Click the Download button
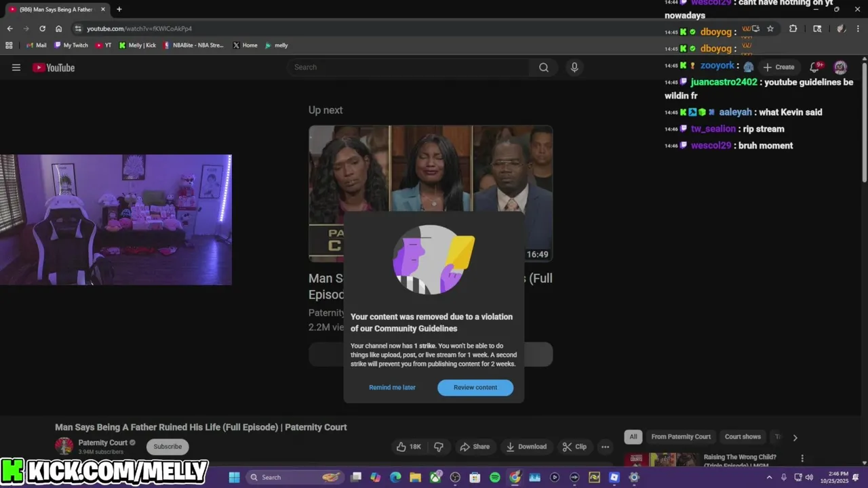868x488 pixels. [x=526, y=447]
